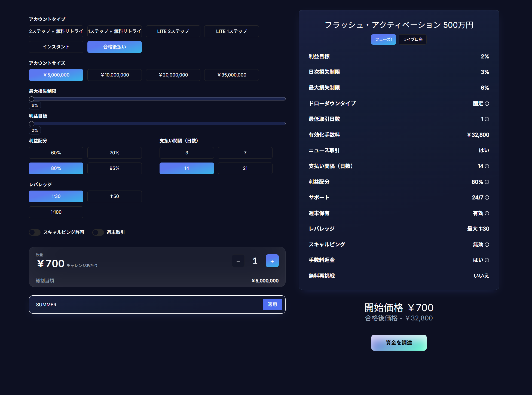Show info icon beside 手数料返金 はい
Screen dimensions: 532x395
pos(487,260)
